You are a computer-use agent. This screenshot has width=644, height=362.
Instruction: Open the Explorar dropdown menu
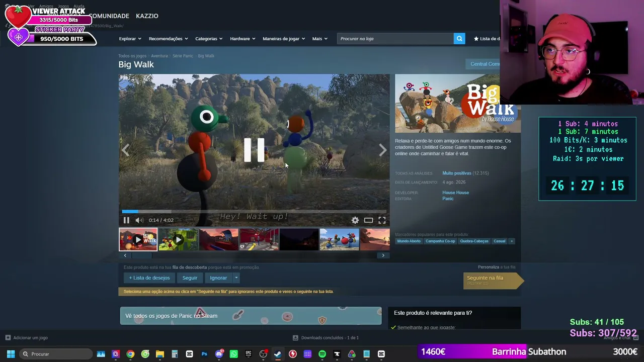(130, 39)
